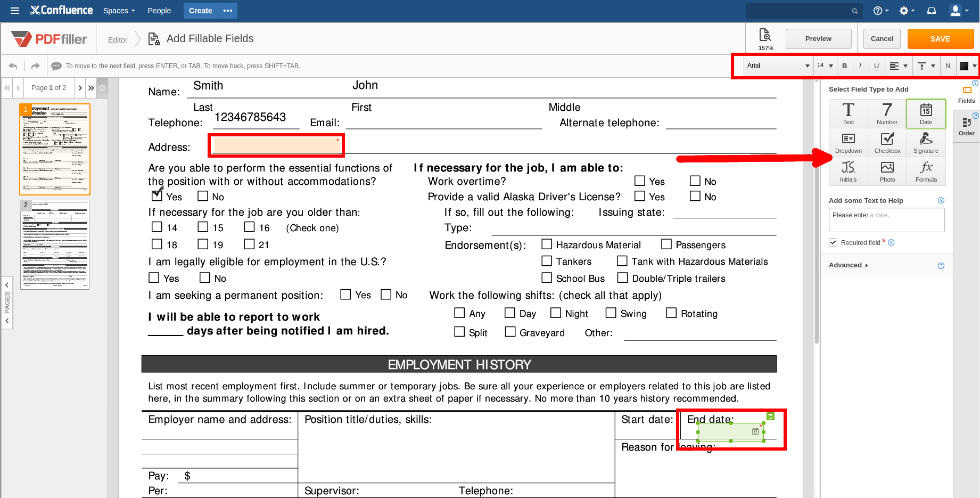This screenshot has width=980, height=498.
Task: Select the People menu item
Action: click(x=159, y=11)
